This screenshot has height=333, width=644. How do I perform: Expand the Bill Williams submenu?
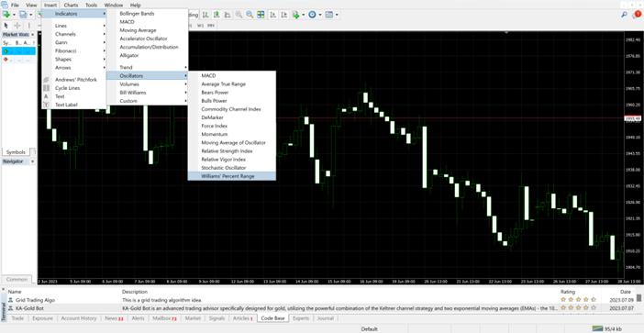147,93
